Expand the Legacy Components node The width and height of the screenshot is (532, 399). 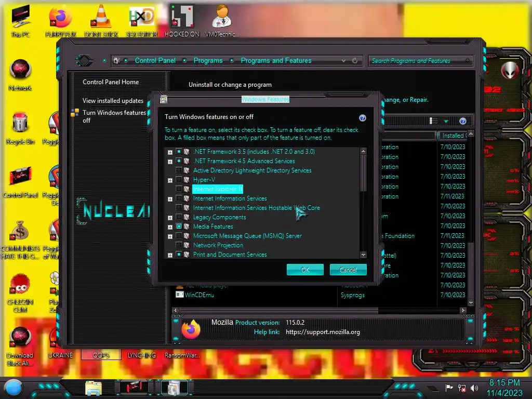coord(170,218)
